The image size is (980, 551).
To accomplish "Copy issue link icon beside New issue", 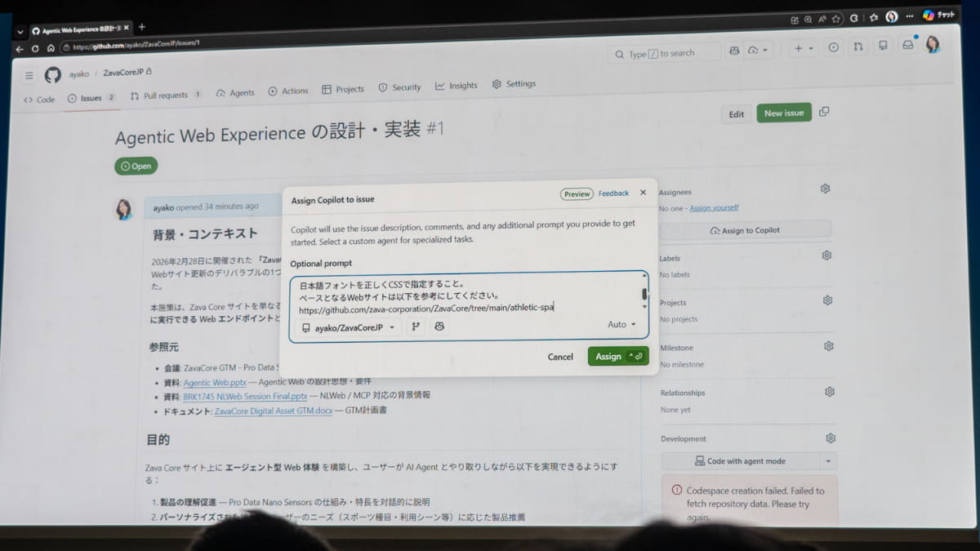I will (x=824, y=112).
